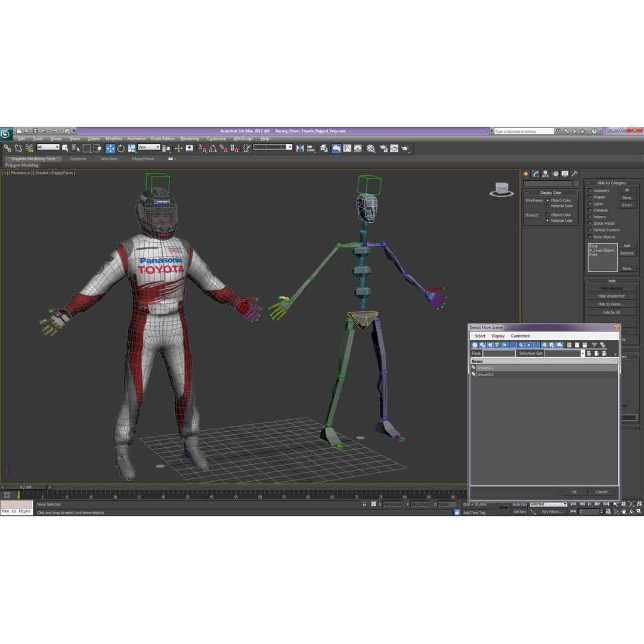The image size is (644, 644).
Task: Open the MAXScript menu
Action: 243,139
